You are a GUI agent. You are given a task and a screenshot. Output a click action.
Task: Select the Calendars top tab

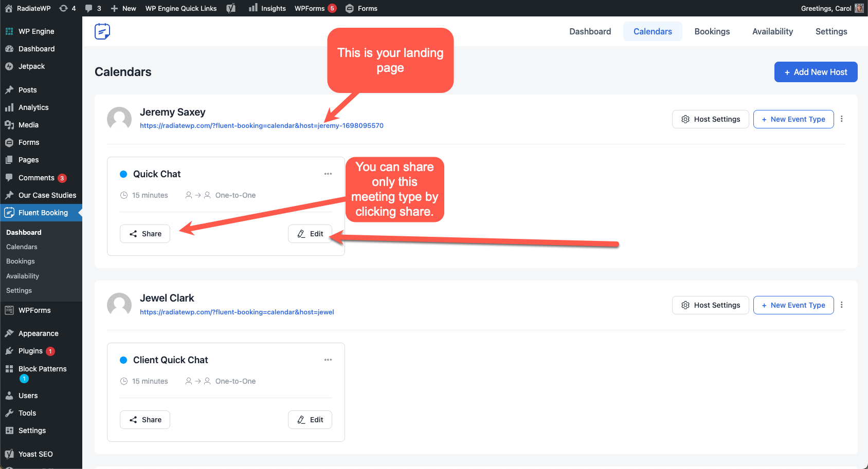653,31
